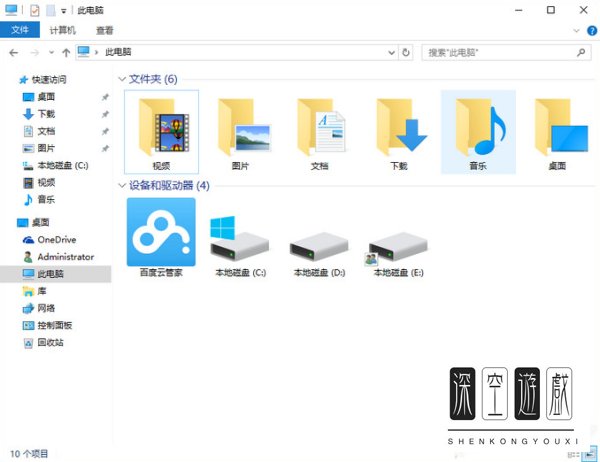Screen dimensions: 600x462
Task: Unpin 文档 using its pin icon
Action: [x=105, y=131]
